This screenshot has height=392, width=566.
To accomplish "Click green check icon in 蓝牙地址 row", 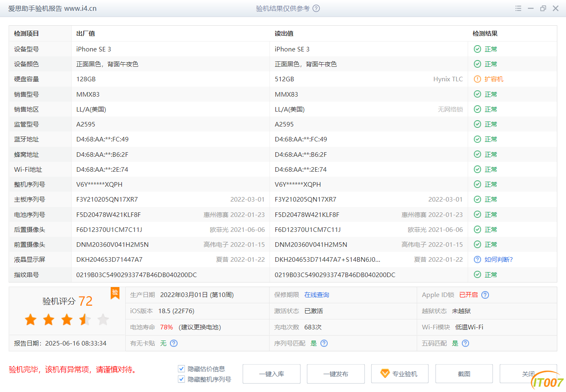I will [477, 139].
